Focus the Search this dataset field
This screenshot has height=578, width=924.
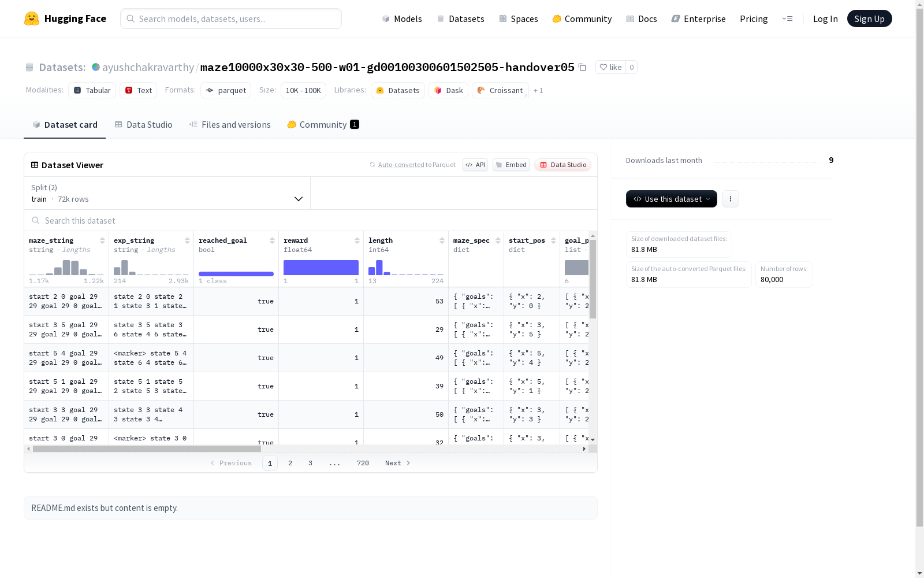coord(311,220)
